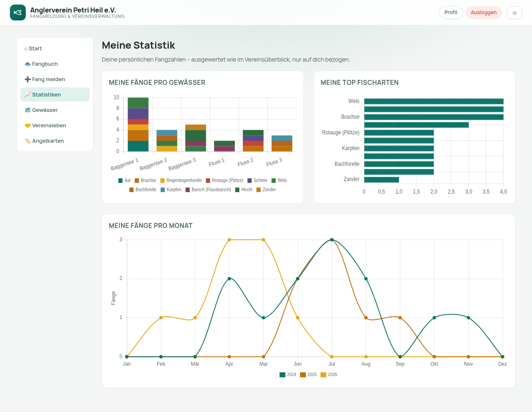Click the heading "Meine Statistik"
This screenshot has width=532, height=416.
click(x=138, y=45)
